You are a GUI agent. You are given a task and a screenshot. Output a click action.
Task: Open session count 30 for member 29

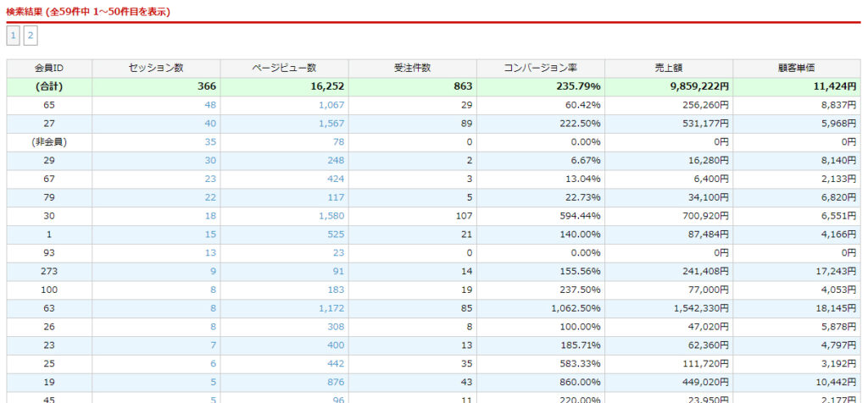click(x=210, y=161)
